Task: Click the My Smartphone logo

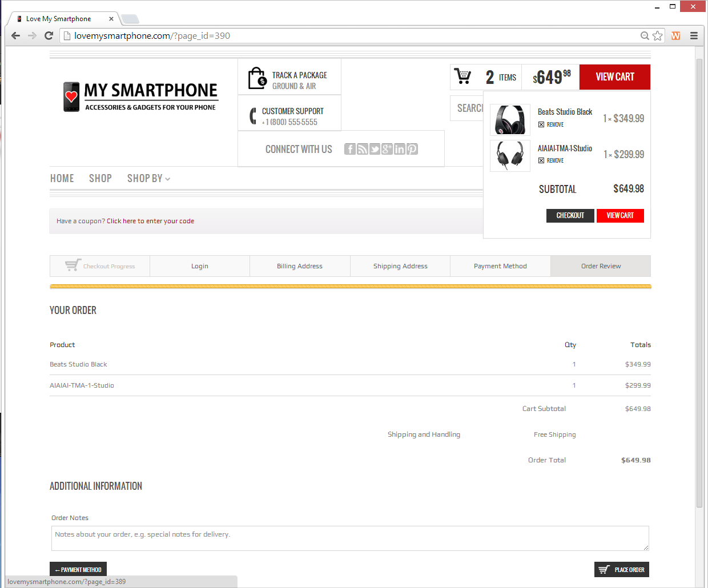Action: pyautogui.click(x=140, y=96)
